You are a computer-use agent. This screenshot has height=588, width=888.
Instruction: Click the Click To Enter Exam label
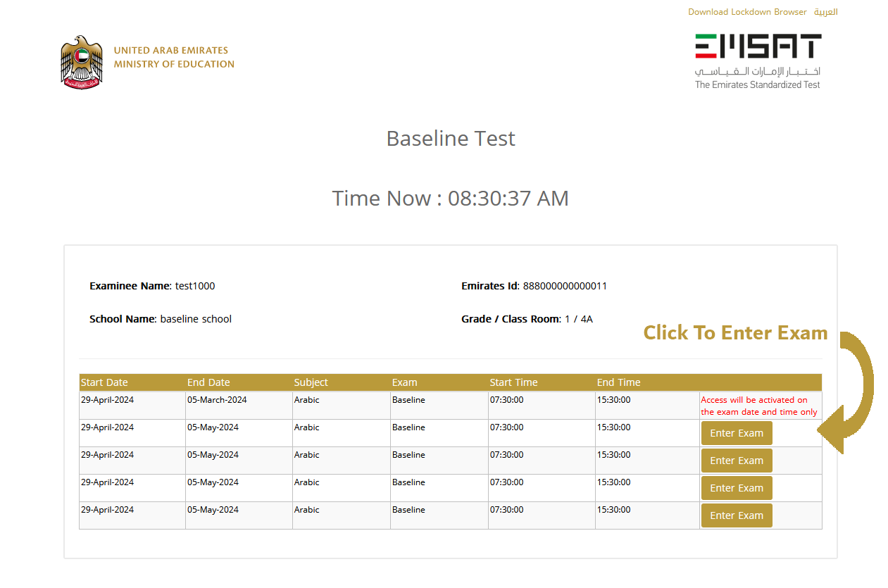[735, 332]
